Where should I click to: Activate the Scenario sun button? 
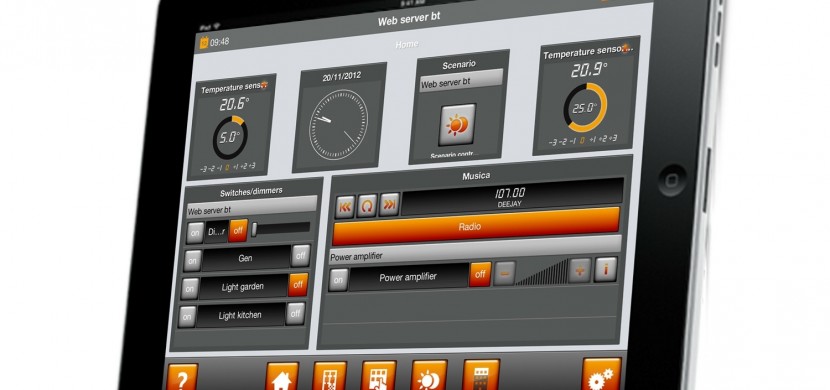pyautogui.click(x=457, y=125)
